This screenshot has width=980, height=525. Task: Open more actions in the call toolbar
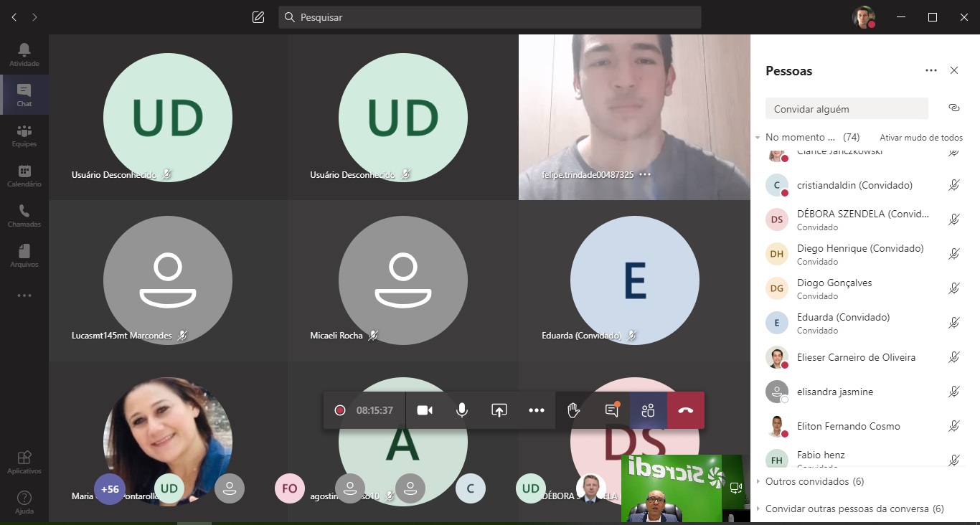click(537, 410)
